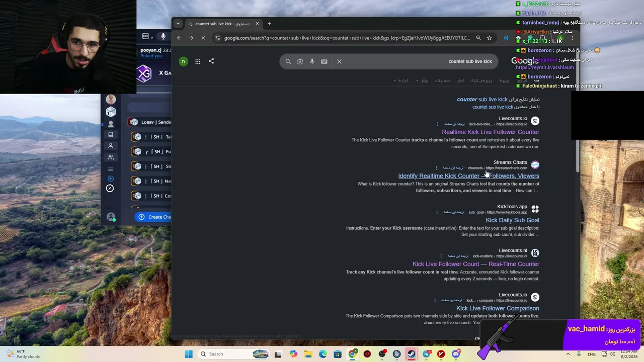Screen dimensions: 644x362
Task: Bookmark this page with the star icon
Action: [489, 38]
